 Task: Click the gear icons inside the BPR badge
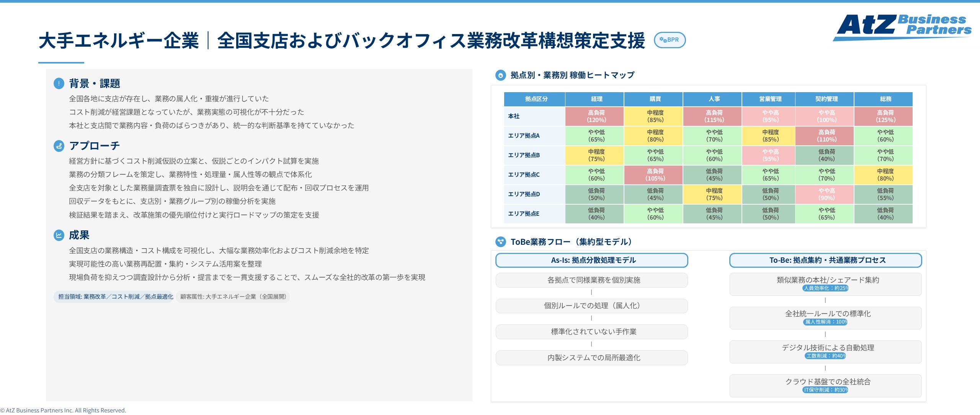click(664, 39)
